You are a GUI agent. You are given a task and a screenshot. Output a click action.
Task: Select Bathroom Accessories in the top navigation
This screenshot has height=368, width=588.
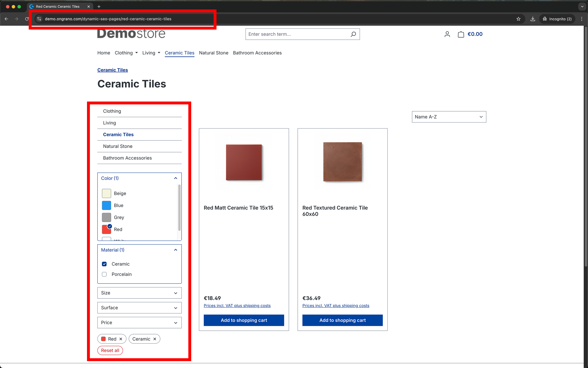click(257, 53)
